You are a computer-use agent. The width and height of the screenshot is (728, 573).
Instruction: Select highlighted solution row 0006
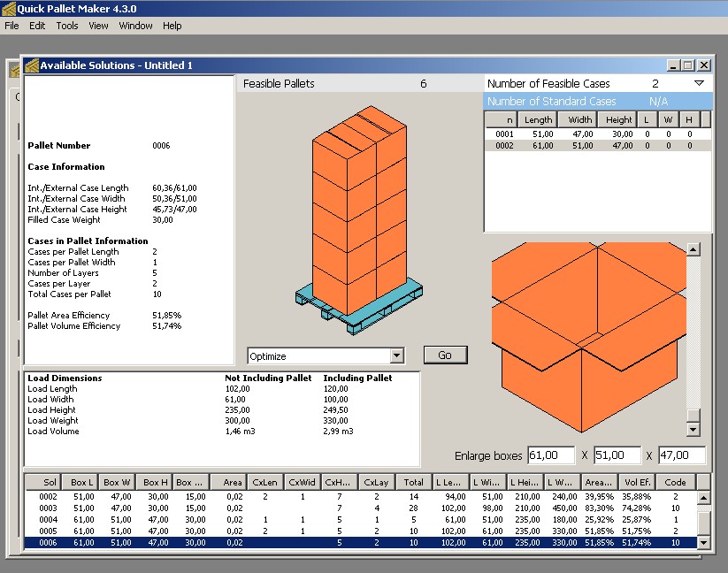point(361,542)
